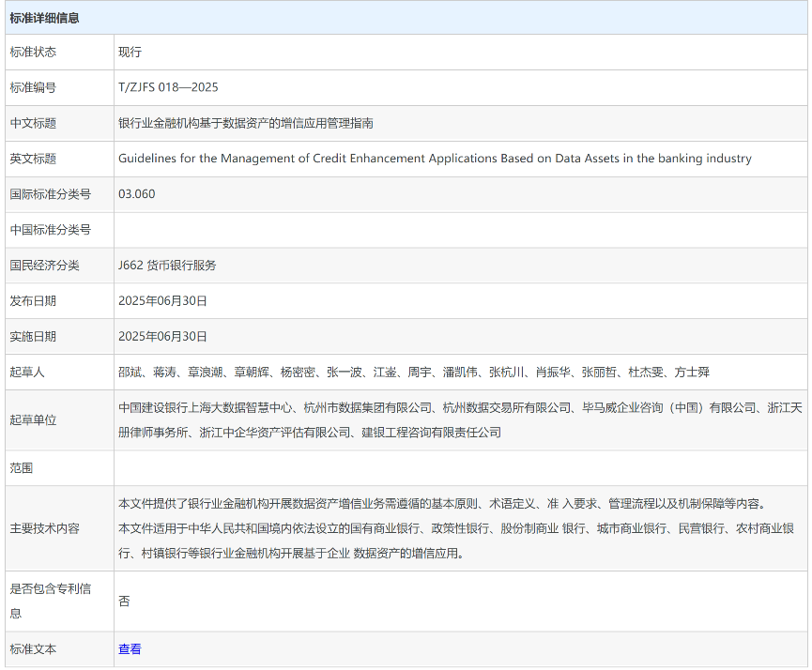Click the 英文标题 label
The height and width of the screenshot is (670, 812).
pos(33,159)
